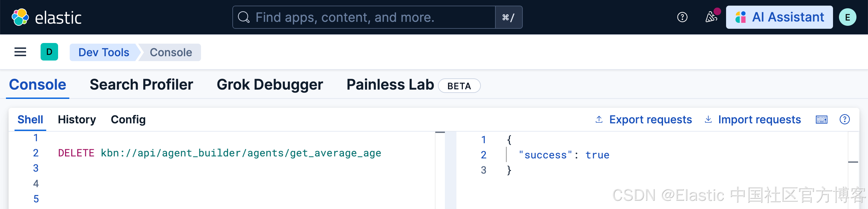Switch to Search Profiler tab

[141, 85]
